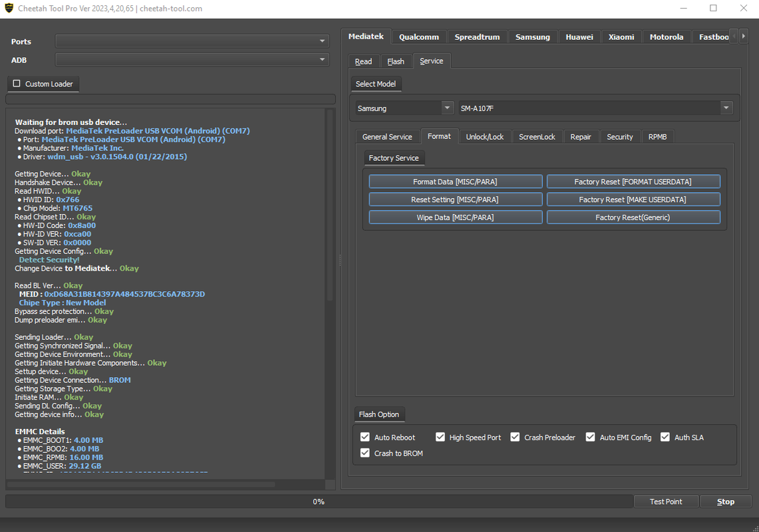This screenshot has height=532, width=759.
Task: Switch to the Qualcomm tab
Action: (x=418, y=37)
